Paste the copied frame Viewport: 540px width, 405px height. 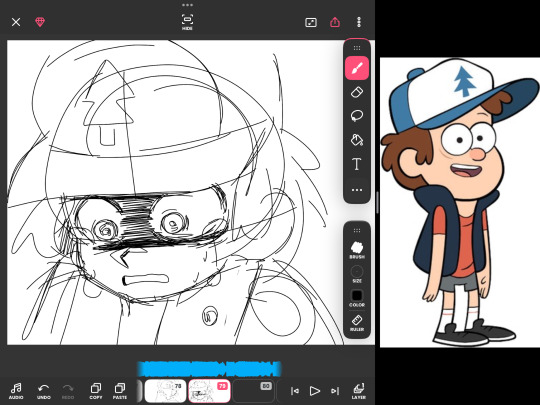tap(120, 391)
